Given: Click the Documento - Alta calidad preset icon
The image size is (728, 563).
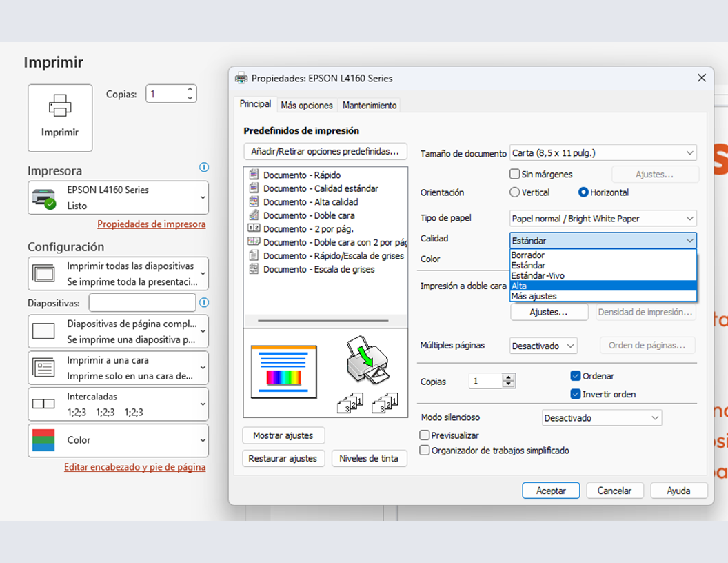Looking at the screenshot, I should point(254,201).
